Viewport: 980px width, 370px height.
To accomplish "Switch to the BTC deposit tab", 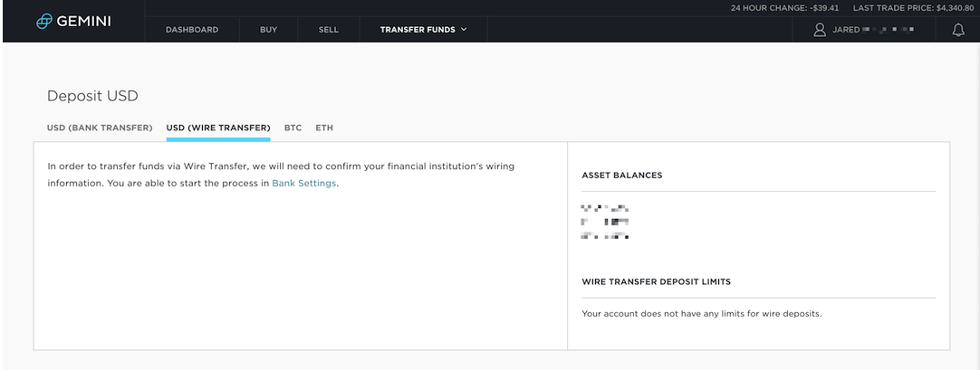I will [293, 128].
